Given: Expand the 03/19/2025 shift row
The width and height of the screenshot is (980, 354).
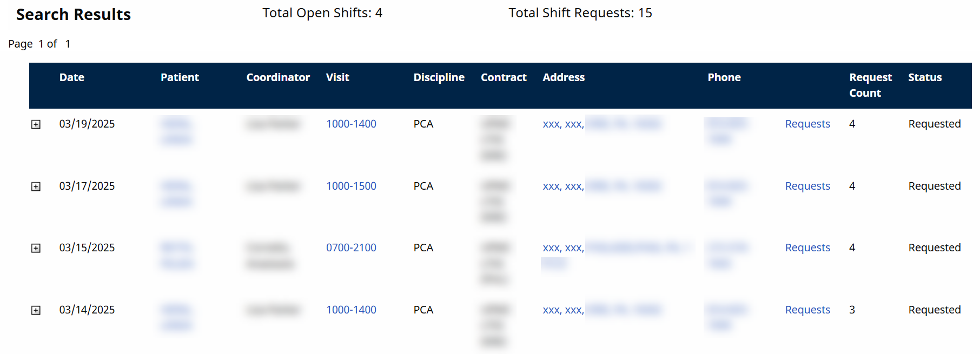Looking at the screenshot, I should point(36,124).
